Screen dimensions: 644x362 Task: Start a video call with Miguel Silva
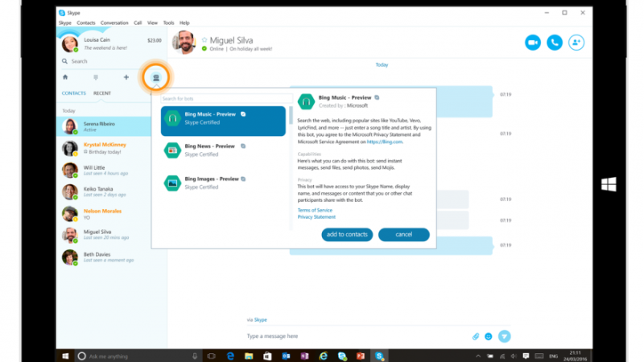(x=532, y=43)
